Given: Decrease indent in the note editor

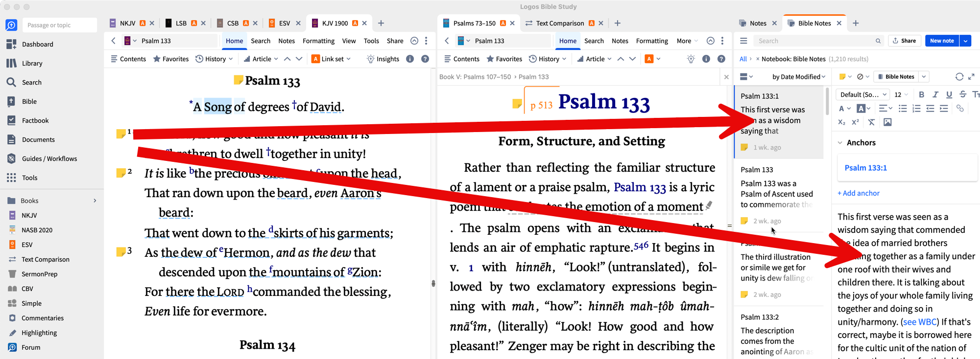Looking at the screenshot, I should (x=930, y=109).
